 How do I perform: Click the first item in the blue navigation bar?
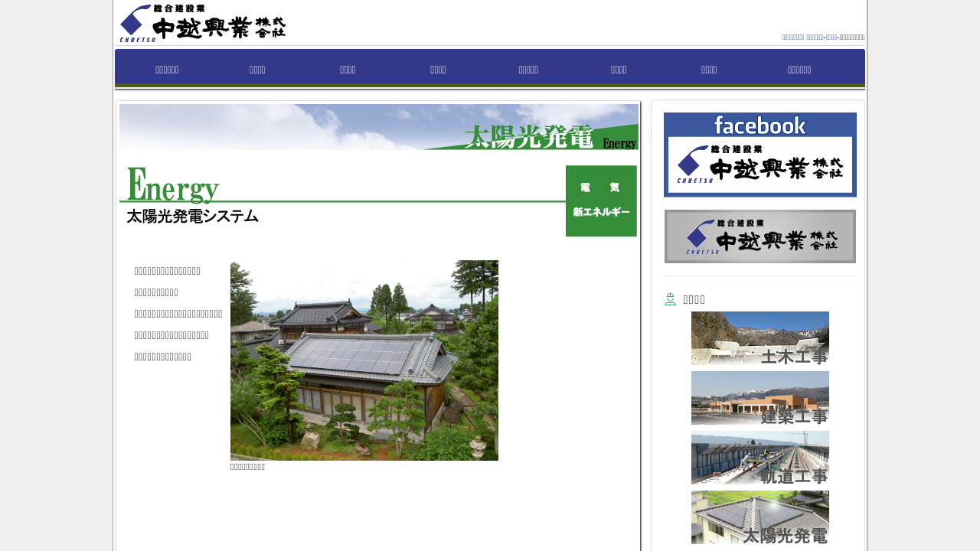coord(167,70)
